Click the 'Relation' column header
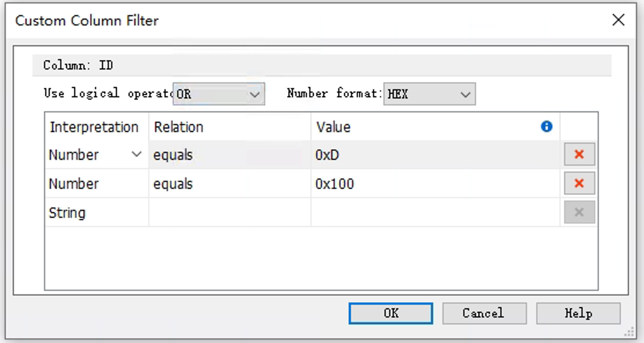 230,127
